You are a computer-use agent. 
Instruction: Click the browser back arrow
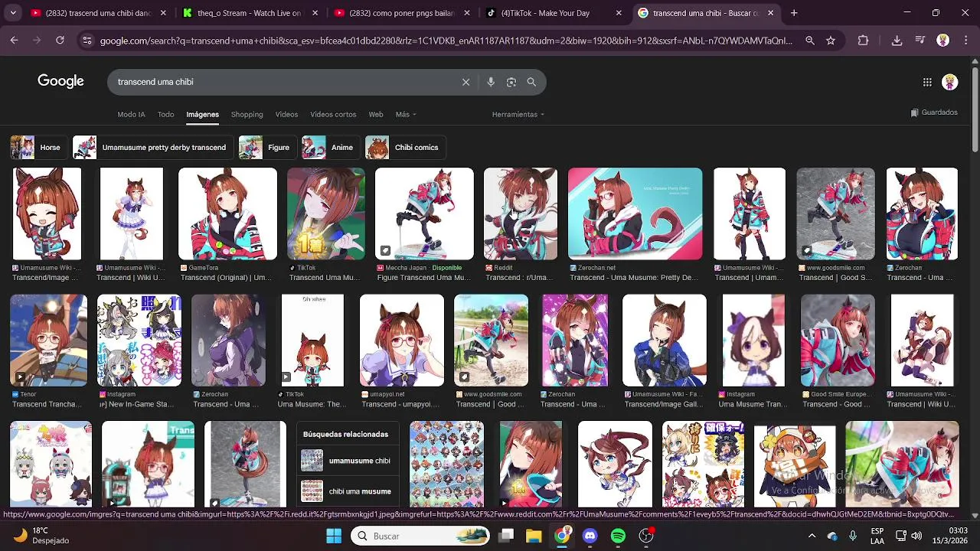(x=14, y=41)
